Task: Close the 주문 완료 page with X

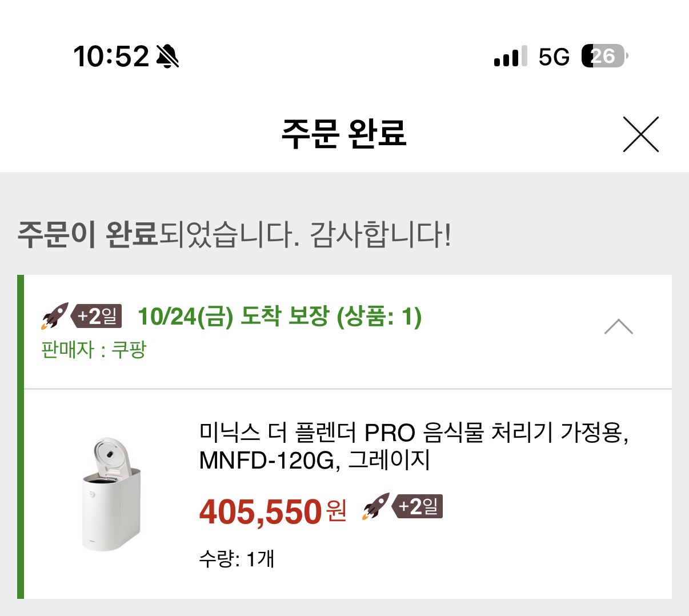Action: 640,134
